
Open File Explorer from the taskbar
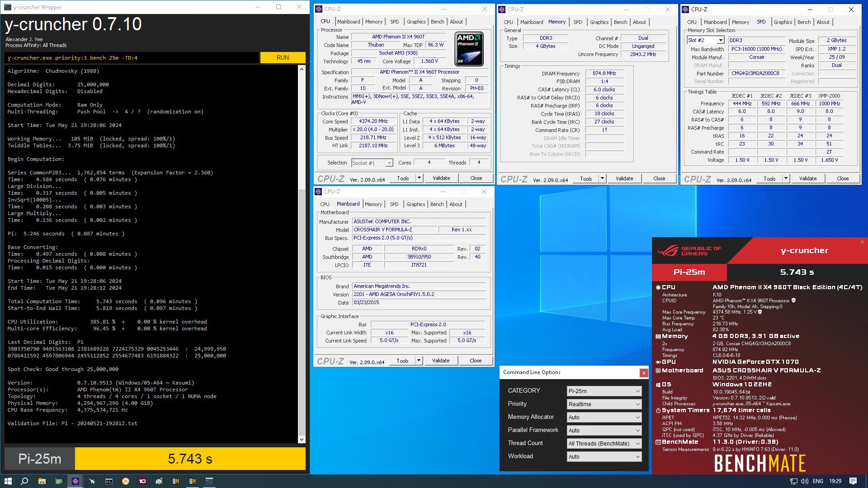click(42, 481)
